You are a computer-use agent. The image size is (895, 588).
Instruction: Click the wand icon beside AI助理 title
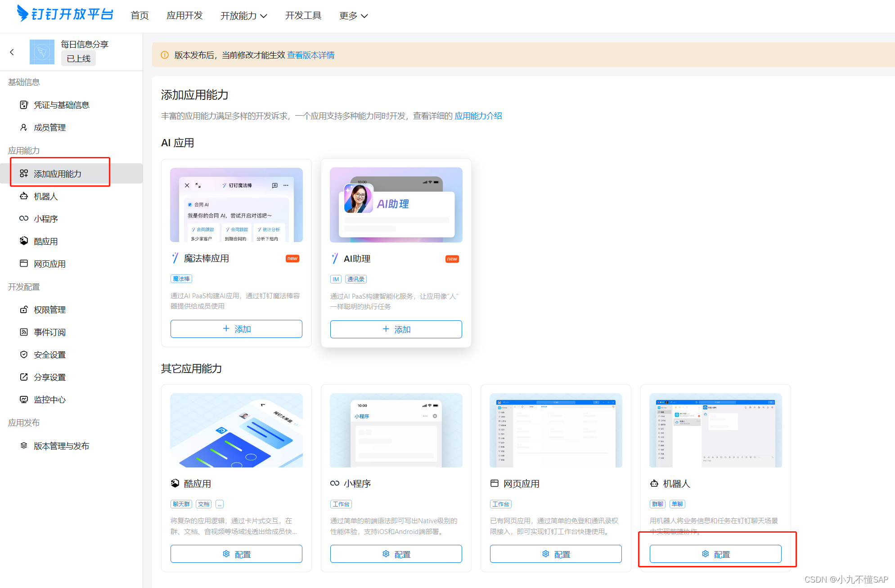(335, 259)
